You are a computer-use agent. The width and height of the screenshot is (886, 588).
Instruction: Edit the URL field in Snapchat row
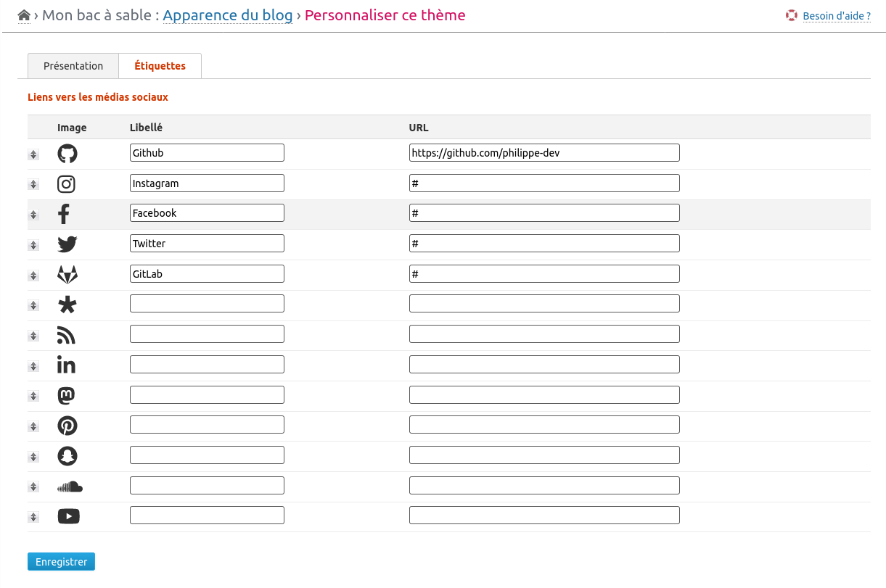tap(544, 455)
